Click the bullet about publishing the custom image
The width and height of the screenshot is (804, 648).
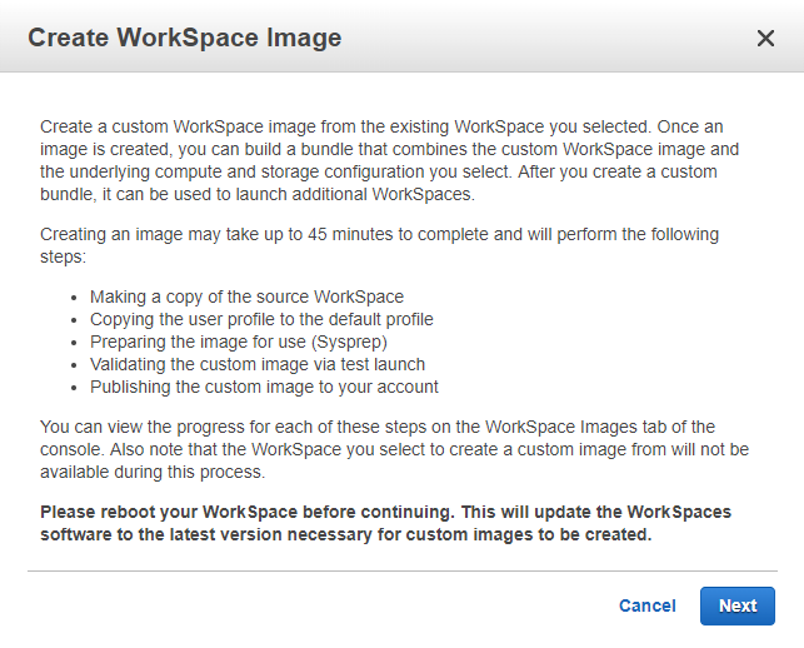click(x=264, y=386)
